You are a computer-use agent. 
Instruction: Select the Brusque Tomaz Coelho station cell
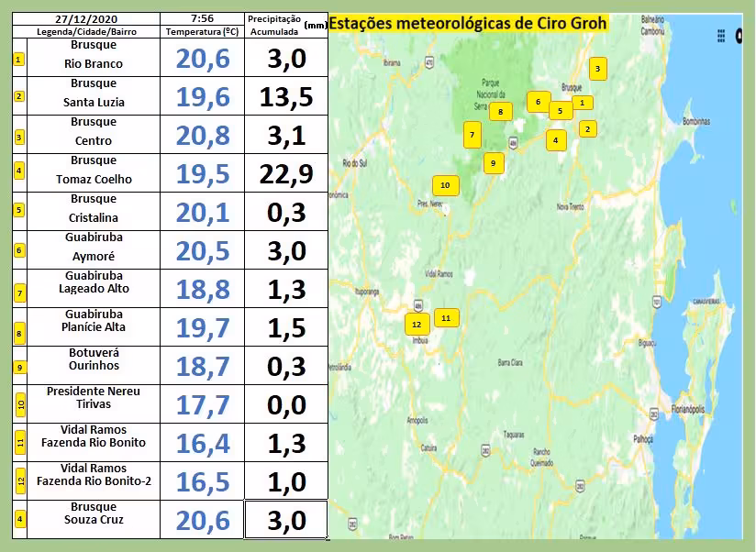coord(94,171)
